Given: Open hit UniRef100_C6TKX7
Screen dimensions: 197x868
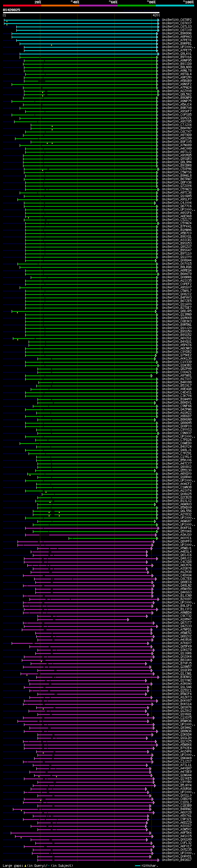Looking at the screenshot, I should (177, 23).
